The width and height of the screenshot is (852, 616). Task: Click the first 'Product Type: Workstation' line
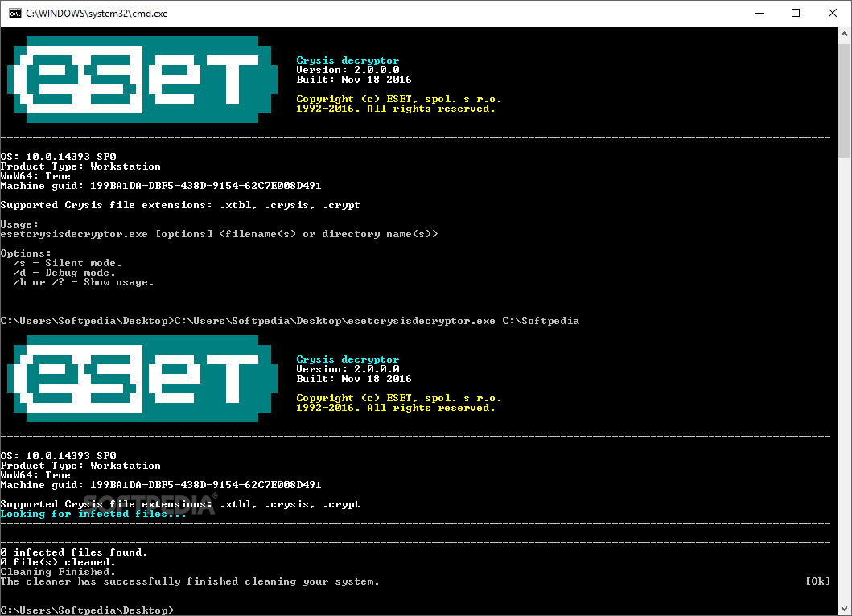pyautogui.click(x=80, y=166)
